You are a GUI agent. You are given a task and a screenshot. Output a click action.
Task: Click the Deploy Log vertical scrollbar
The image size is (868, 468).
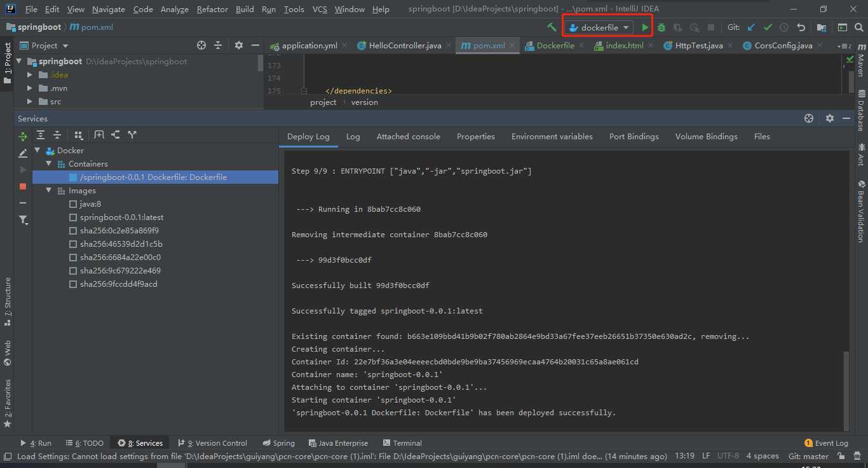[x=846, y=390]
